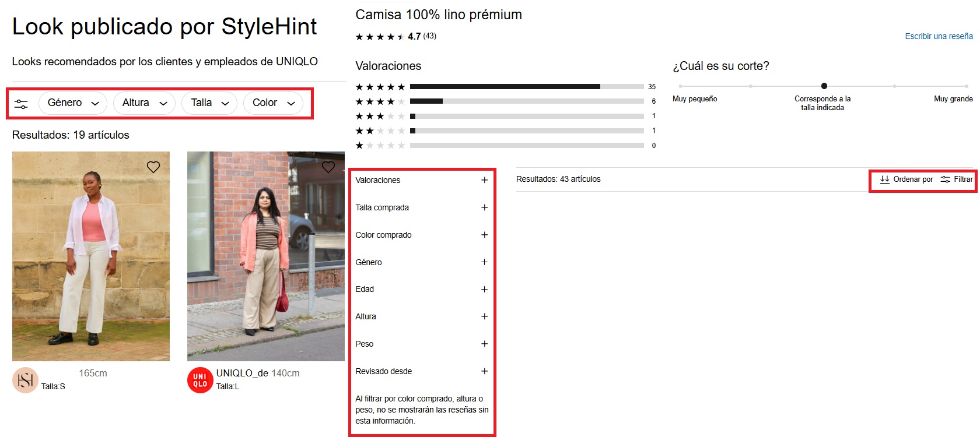The image size is (980, 437).
Task: Favorite the look with coral jacket
Action: (x=328, y=167)
